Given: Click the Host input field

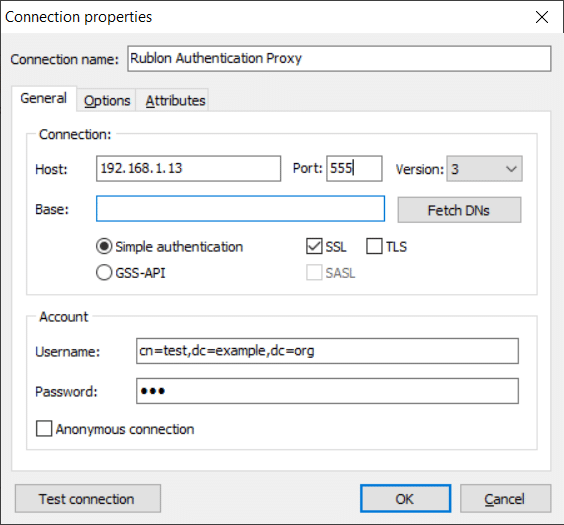Looking at the screenshot, I should (x=188, y=168).
